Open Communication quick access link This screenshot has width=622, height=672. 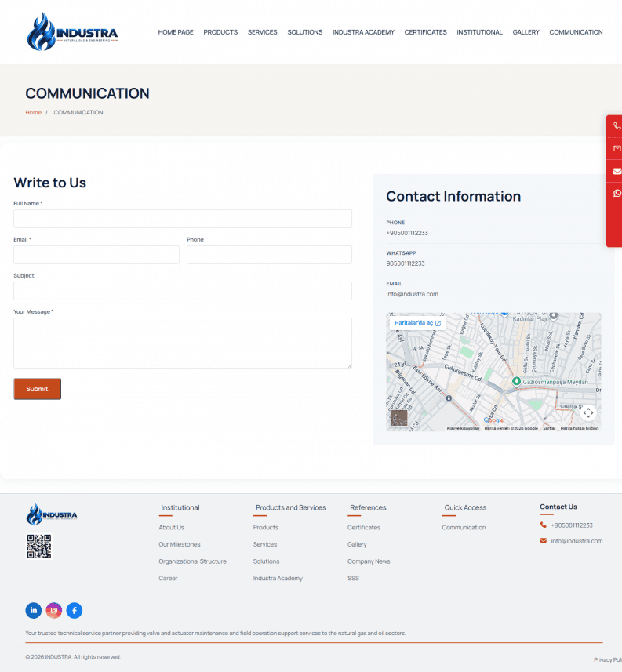click(x=464, y=527)
